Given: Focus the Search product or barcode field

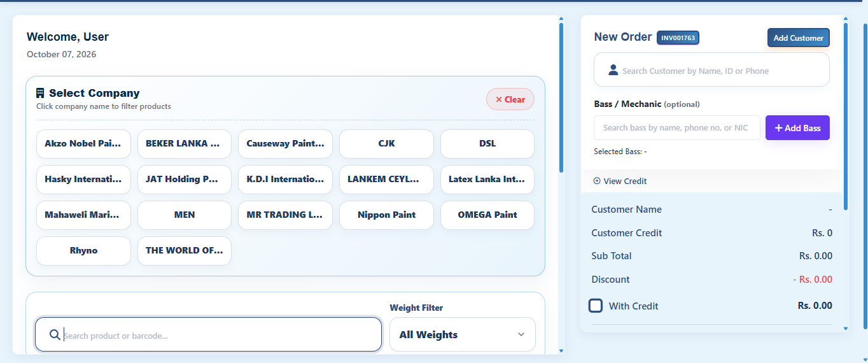Looking at the screenshot, I should click(x=208, y=334).
